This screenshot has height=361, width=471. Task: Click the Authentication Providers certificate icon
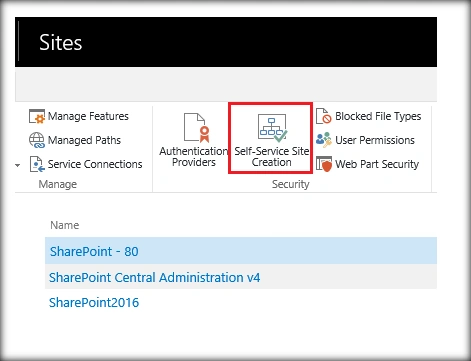(197, 128)
